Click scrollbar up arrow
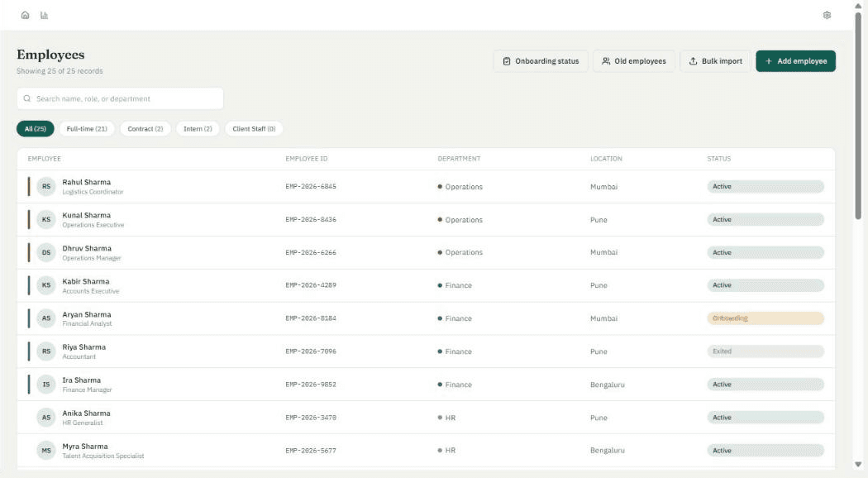Image resolution: width=868 pixels, height=478 pixels. (x=858, y=6)
